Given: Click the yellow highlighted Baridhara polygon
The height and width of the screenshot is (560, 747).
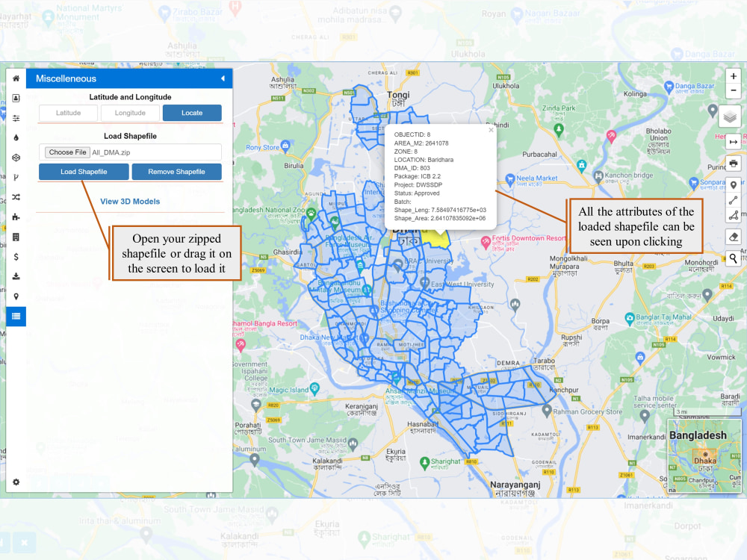Looking at the screenshot, I should [438, 240].
